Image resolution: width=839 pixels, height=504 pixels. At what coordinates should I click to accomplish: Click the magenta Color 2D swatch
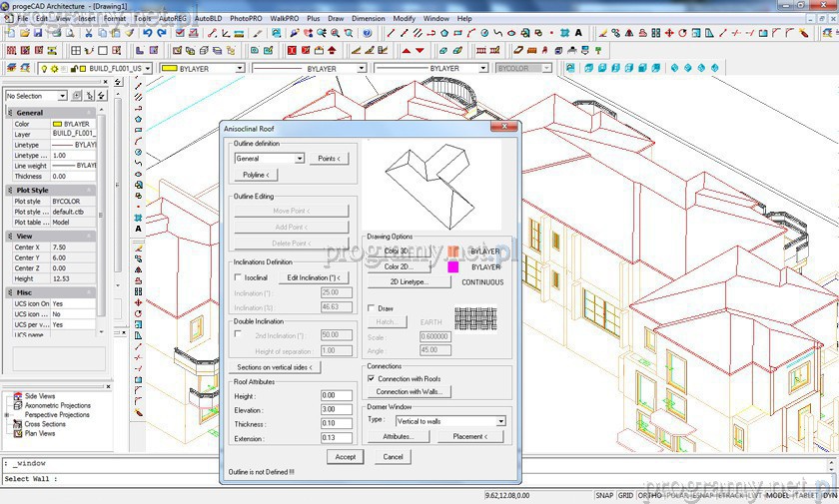(452, 267)
